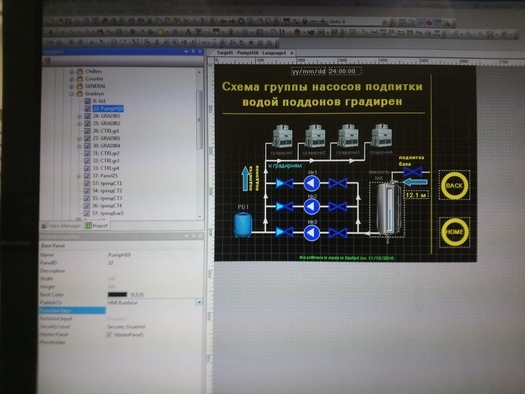525x394 pixels.
Task: Select the градирня4 cooling tower image
Action: (382, 136)
